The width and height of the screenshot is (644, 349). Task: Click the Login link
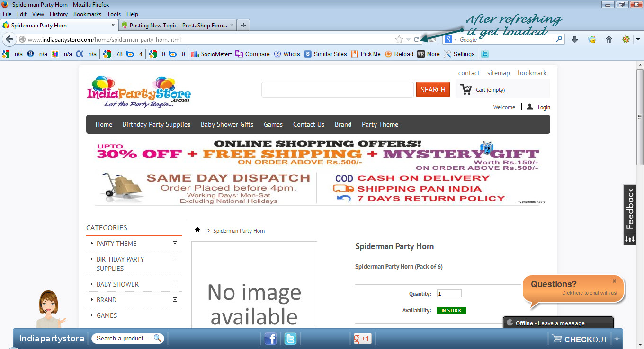544,107
